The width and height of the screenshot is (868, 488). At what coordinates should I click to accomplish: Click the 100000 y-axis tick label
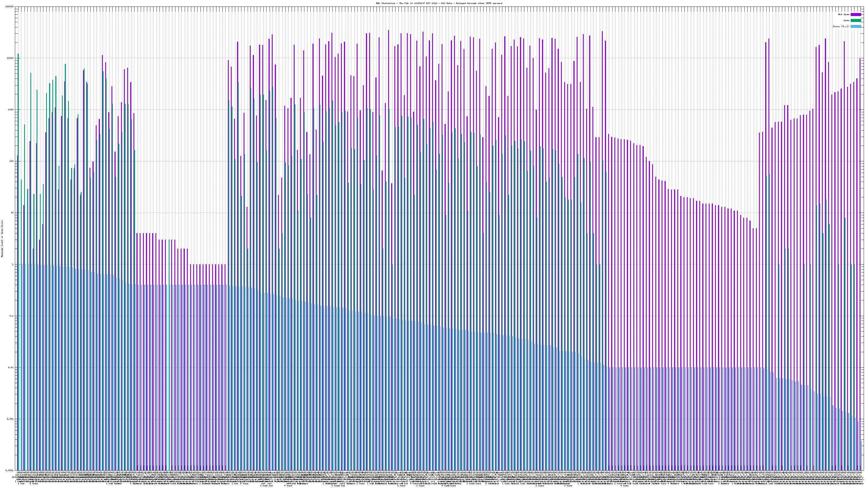coord(10,7)
